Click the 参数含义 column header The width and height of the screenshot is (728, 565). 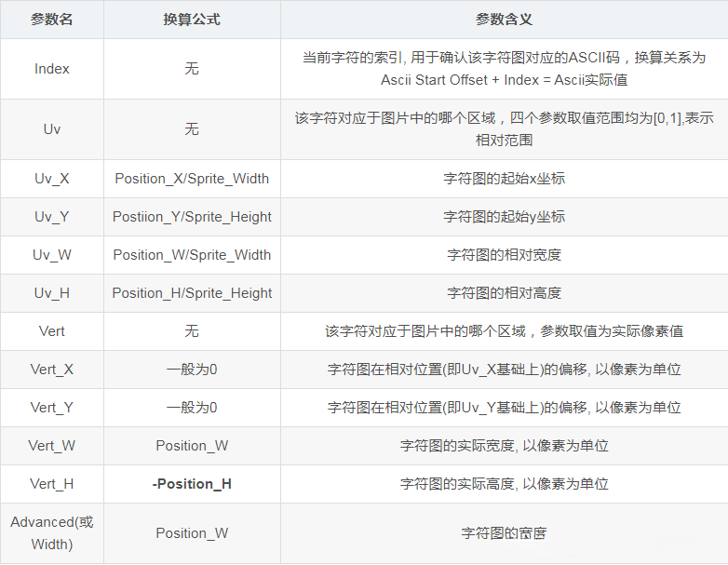(x=504, y=20)
